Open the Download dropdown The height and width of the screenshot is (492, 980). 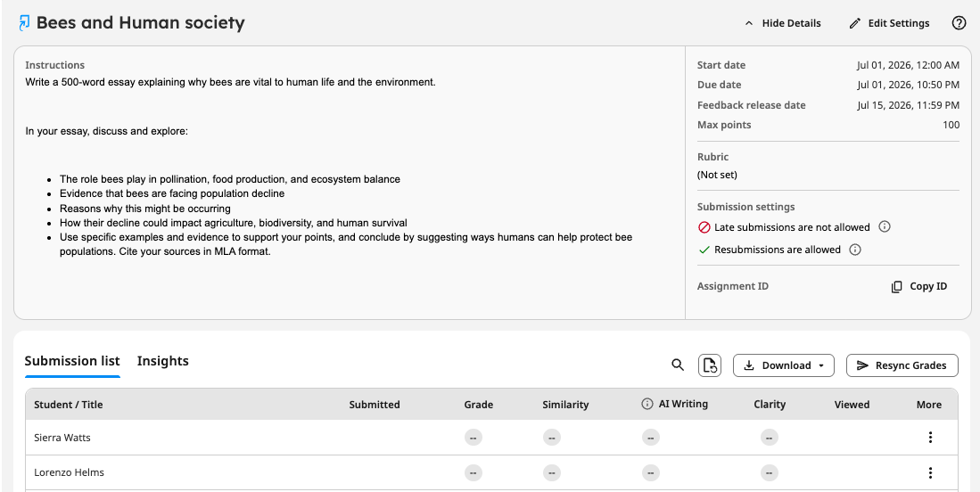(x=784, y=365)
